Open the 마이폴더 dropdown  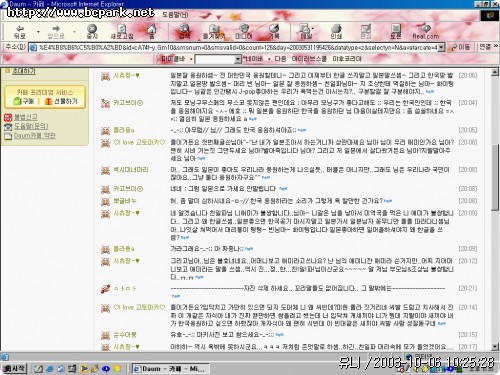coord(177,59)
